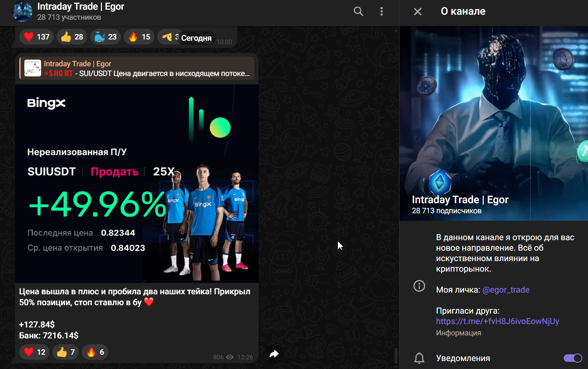588x369 pixels.
Task: Open search in the channel
Action: 358,11
